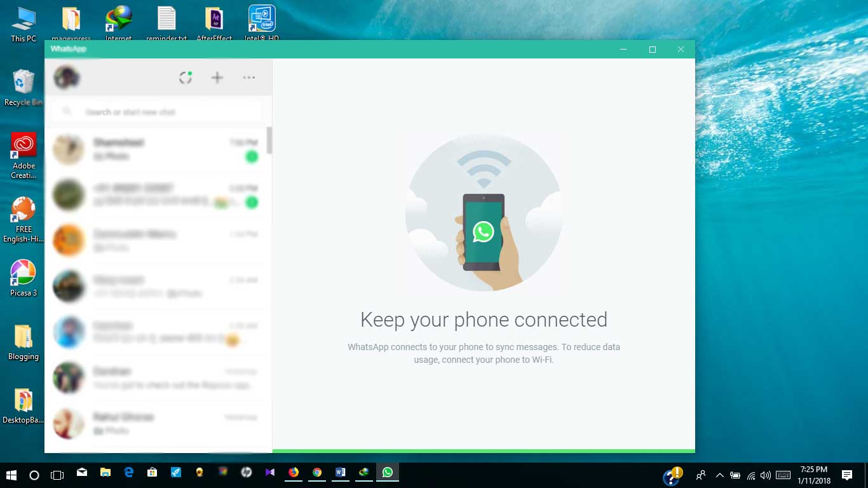Open the Action Center notifications panel
Screen dimensions: 868x488
[x=846, y=475]
